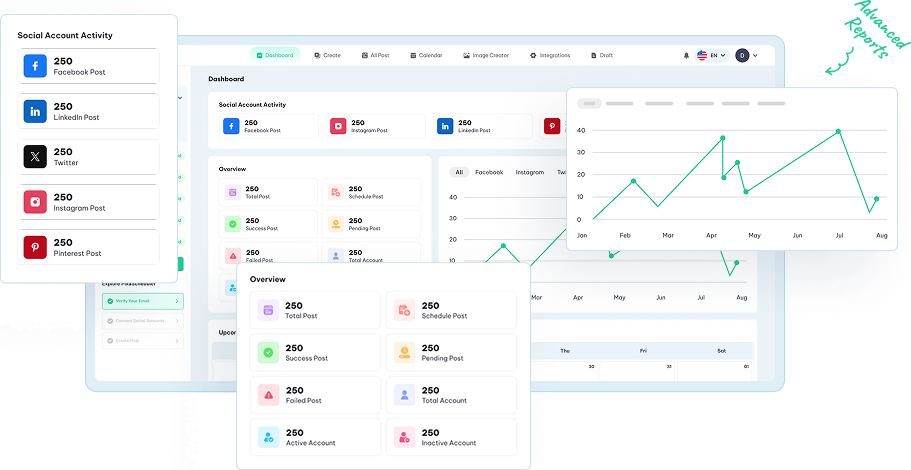
Task: Click the Failed Post warning icon in front Overview
Action: coord(268,395)
